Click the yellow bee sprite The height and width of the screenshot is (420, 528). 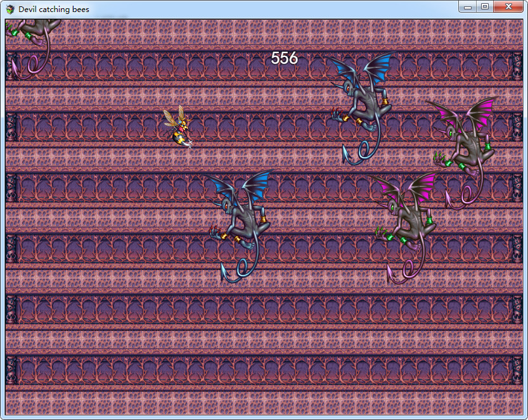point(177,127)
